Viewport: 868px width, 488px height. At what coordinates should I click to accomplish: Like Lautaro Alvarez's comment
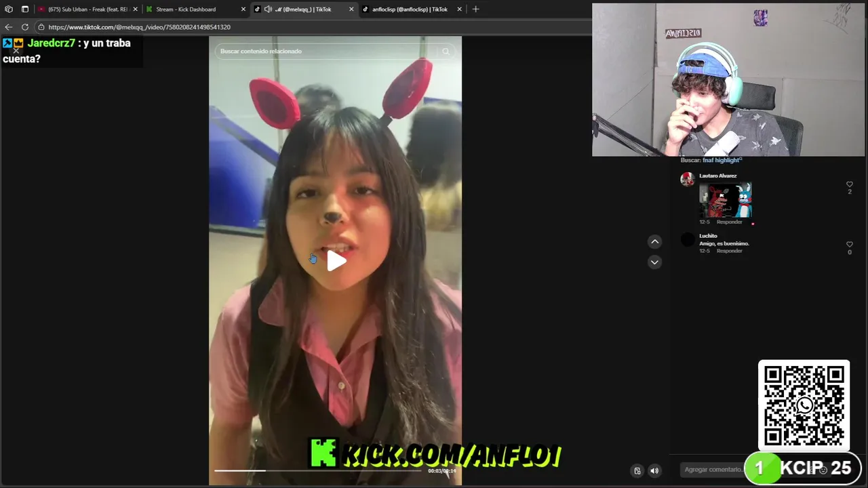click(x=849, y=184)
